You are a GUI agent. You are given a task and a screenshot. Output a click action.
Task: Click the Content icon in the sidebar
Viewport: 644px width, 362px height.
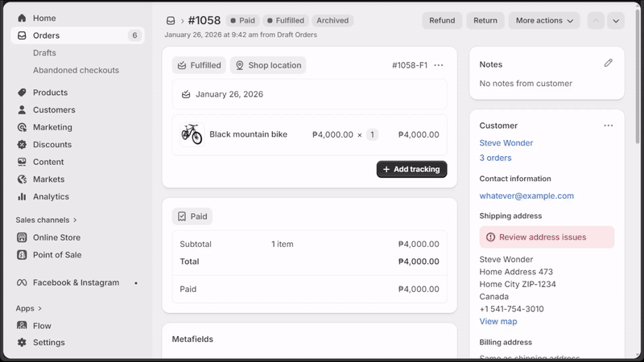pos(22,162)
